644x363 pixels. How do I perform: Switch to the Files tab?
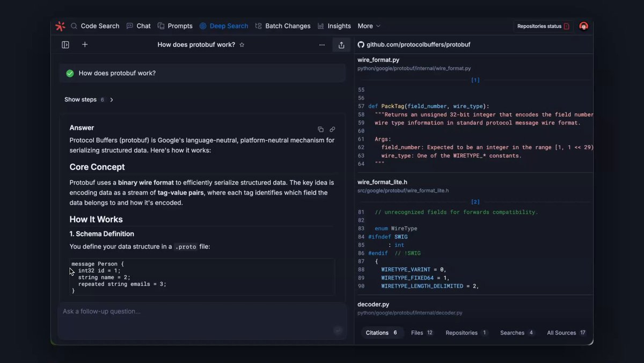click(x=422, y=333)
